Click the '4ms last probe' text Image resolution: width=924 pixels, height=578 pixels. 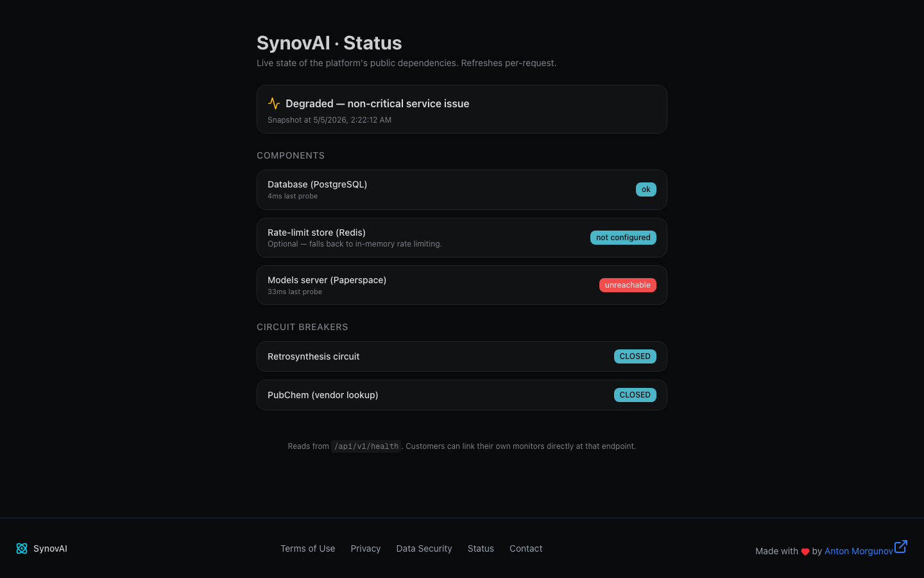[x=293, y=197]
